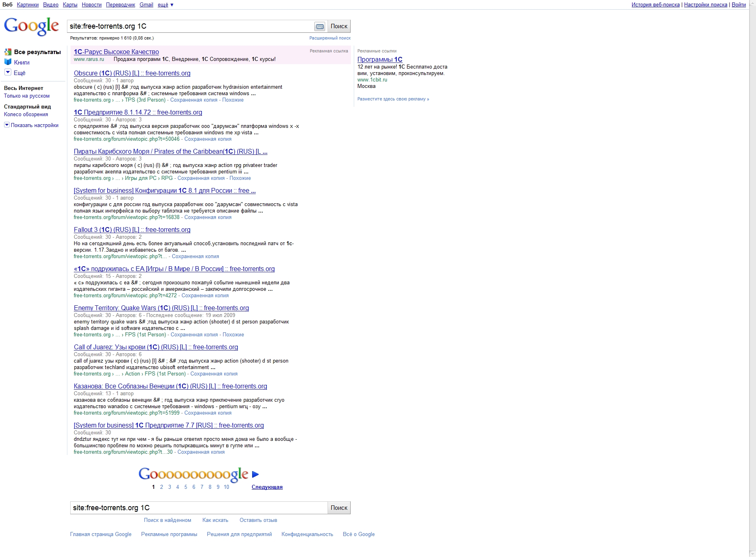Open Переводчик in the top navigation
756x557 pixels.
(x=121, y=5)
